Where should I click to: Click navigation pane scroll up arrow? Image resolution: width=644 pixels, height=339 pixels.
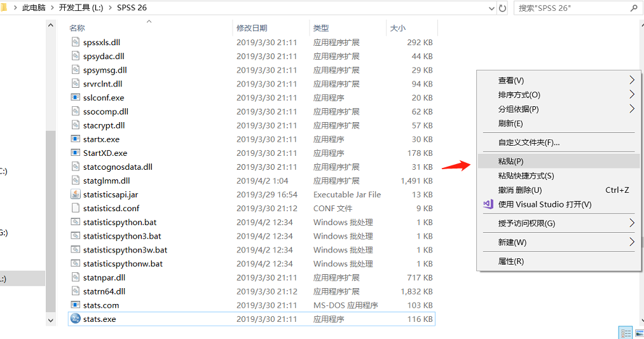click(50, 25)
